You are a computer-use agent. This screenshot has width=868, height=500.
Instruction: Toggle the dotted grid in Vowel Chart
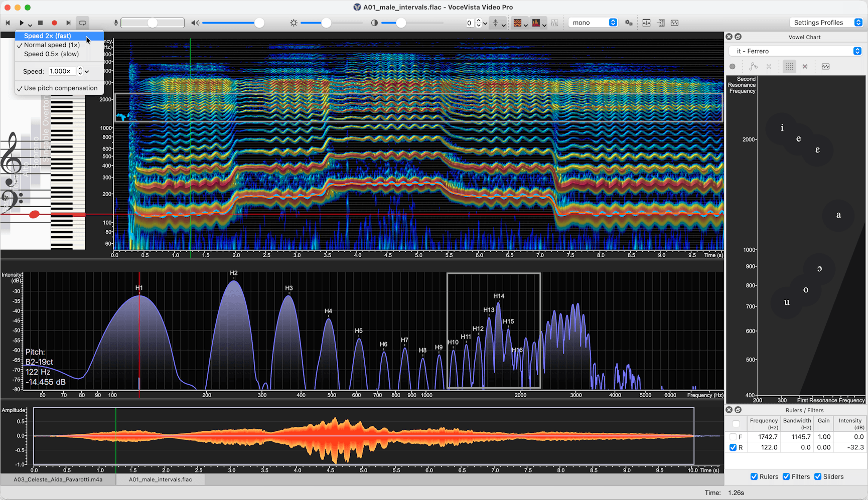tap(789, 67)
